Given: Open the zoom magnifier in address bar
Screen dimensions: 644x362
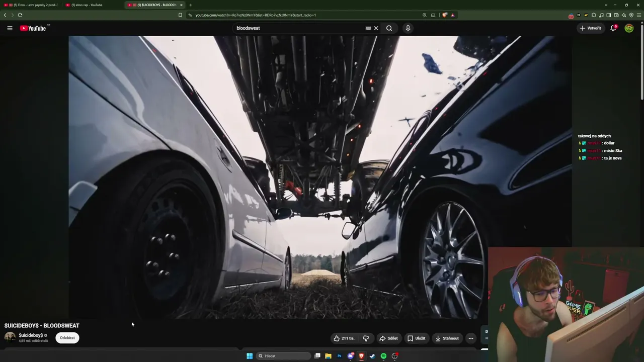Looking at the screenshot, I should [x=425, y=15].
